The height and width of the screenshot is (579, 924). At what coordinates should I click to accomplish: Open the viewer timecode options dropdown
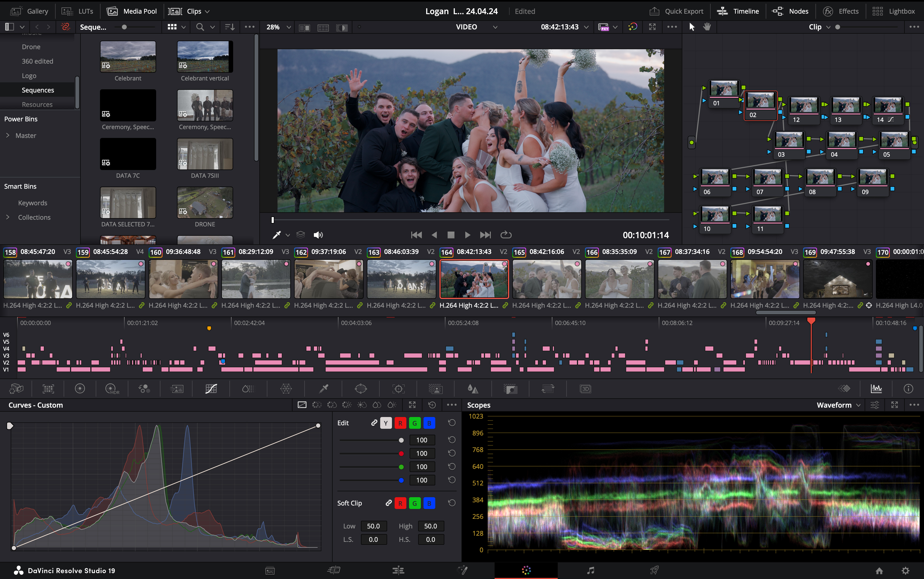[586, 27]
